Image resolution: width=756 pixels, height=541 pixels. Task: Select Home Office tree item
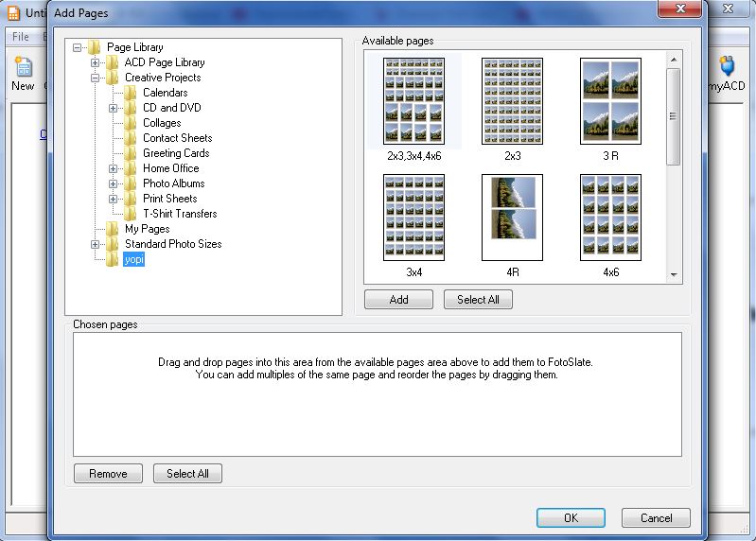point(171,168)
